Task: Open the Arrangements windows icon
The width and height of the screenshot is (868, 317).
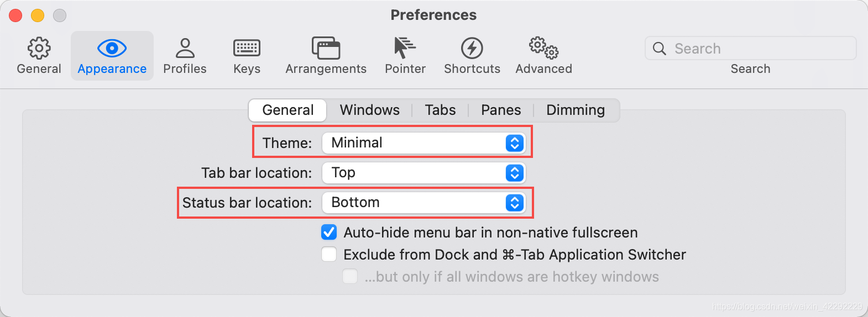Action: [x=326, y=49]
